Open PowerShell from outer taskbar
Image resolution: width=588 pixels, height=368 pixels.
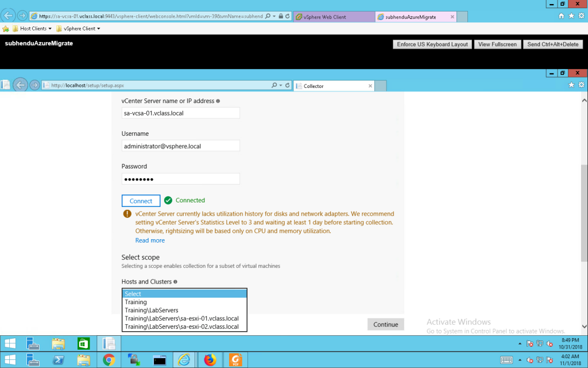coord(58,360)
